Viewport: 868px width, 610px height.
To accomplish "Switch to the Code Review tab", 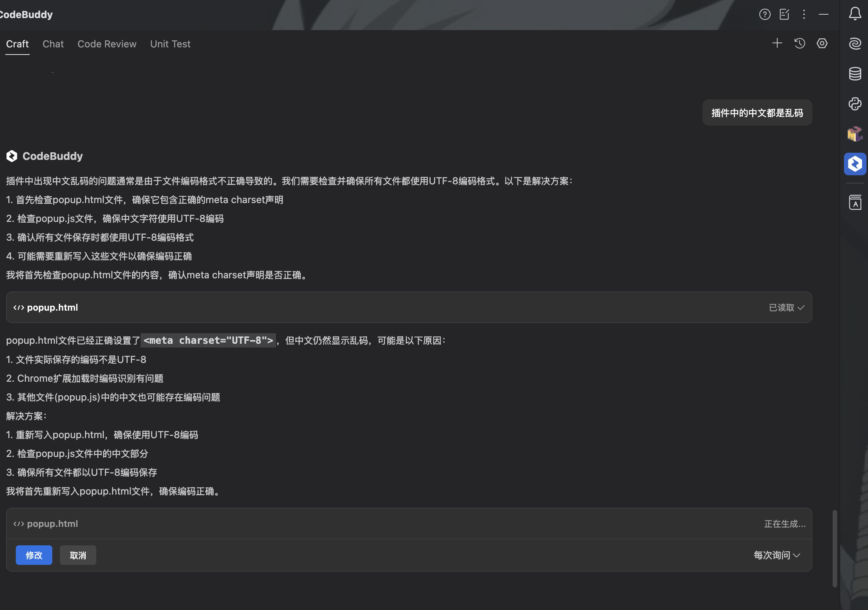I will tap(106, 44).
